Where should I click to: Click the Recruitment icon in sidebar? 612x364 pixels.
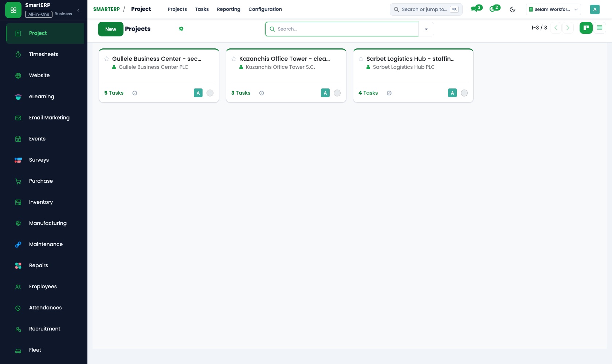pyautogui.click(x=18, y=329)
